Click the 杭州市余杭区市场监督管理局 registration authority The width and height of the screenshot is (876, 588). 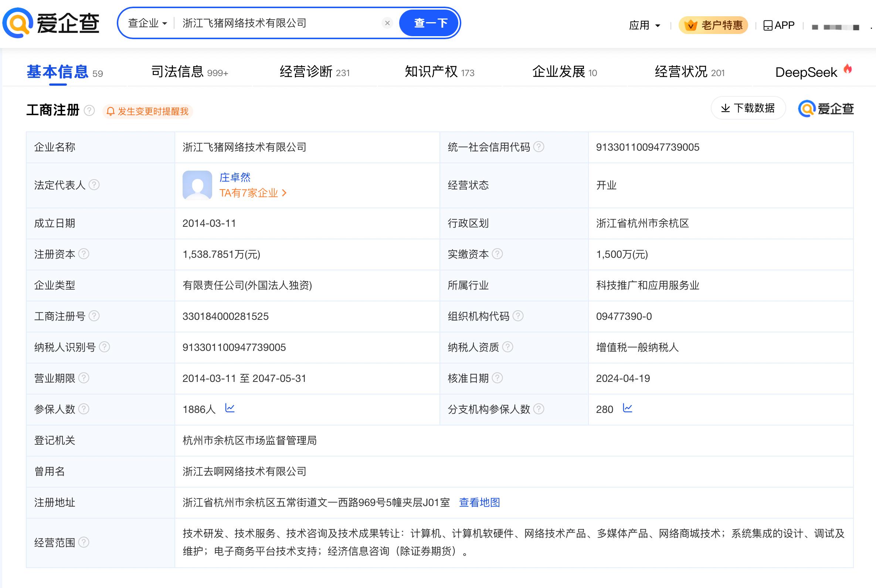(249, 440)
